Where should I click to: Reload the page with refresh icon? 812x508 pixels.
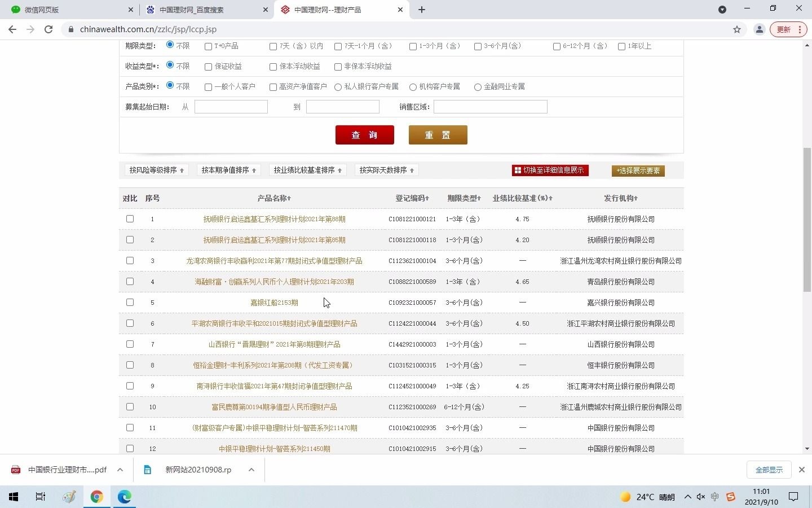coord(48,29)
